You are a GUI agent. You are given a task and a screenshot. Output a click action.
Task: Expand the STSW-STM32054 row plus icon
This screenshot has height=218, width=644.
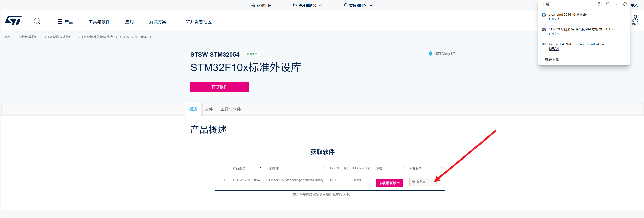click(225, 180)
